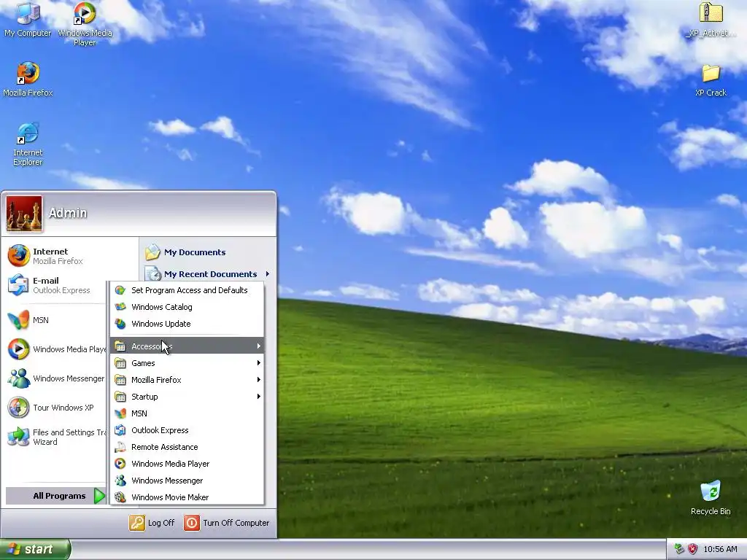Screen dimensions: 747x560
Task: Expand Mozilla Firefox submenu arrow
Action: [x=258, y=379]
